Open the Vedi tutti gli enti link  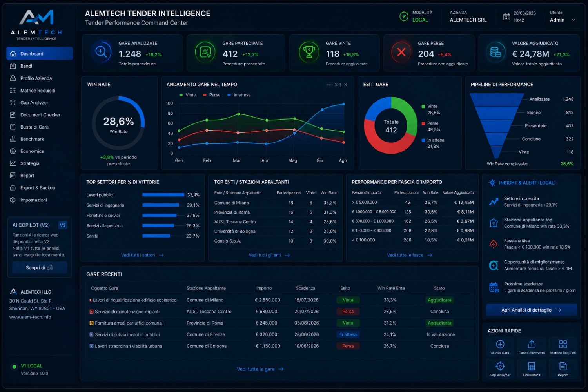pyautogui.click(x=269, y=255)
